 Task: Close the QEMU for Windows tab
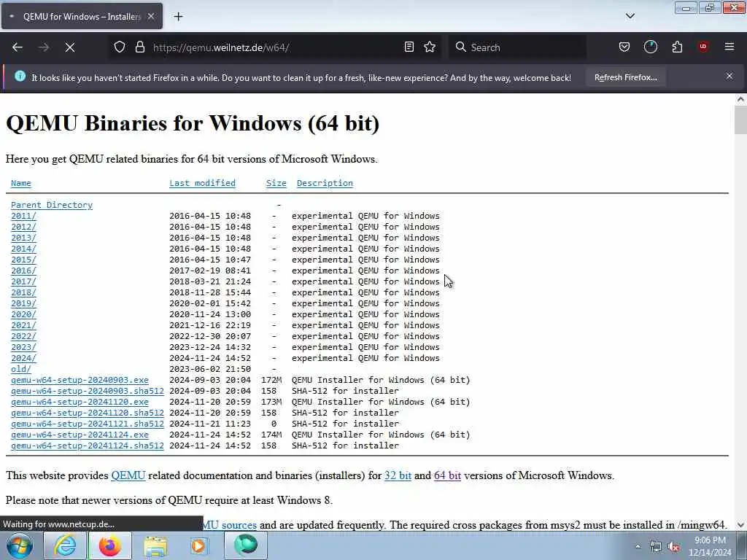(x=151, y=16)
